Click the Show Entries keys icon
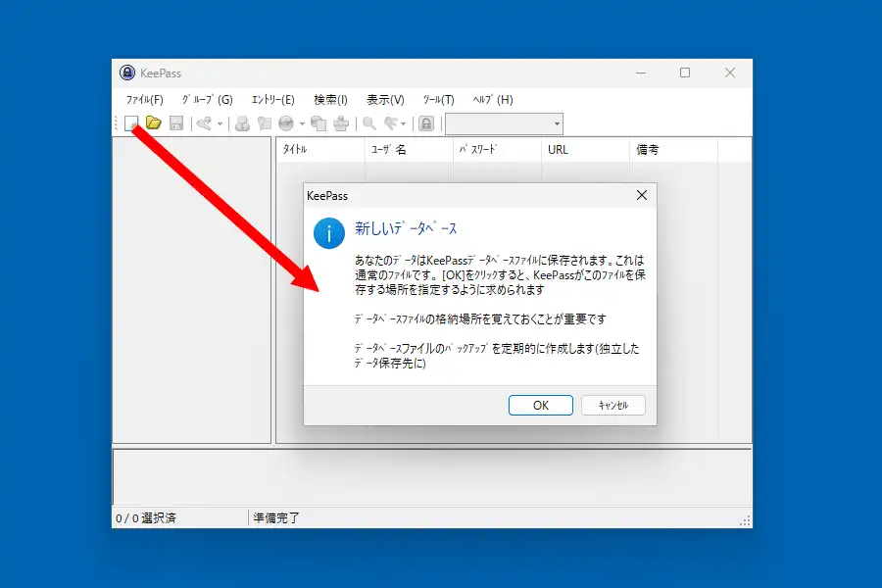Viewport: 882px width, 588px height. pyautogui.click(x=391, y=123)
